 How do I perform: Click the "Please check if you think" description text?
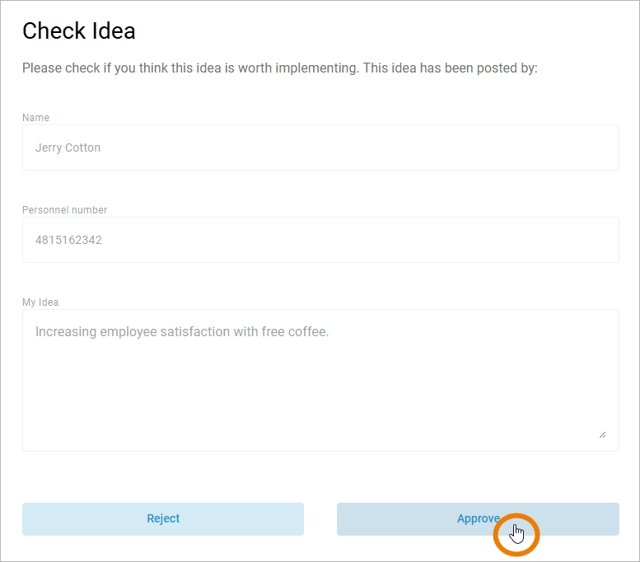[100, 68]
